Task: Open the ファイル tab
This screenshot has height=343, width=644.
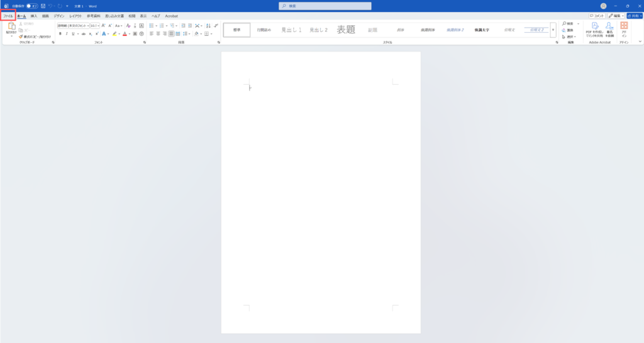Action: point(8,16)
